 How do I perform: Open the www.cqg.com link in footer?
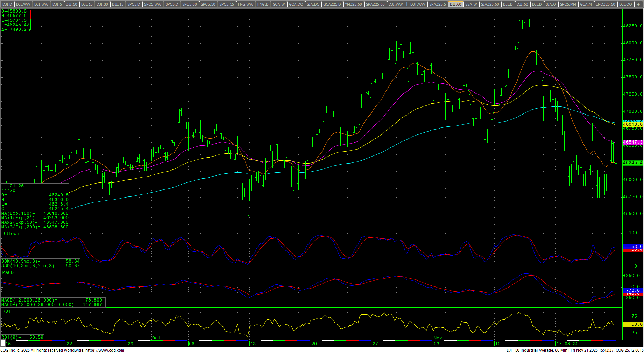point(105,350)
